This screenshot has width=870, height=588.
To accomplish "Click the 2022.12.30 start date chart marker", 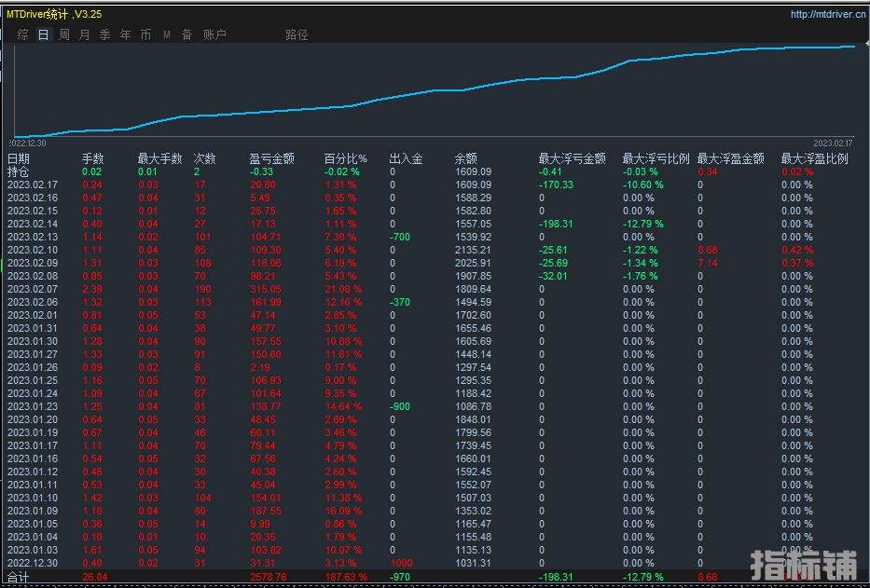I will [28, 144].
